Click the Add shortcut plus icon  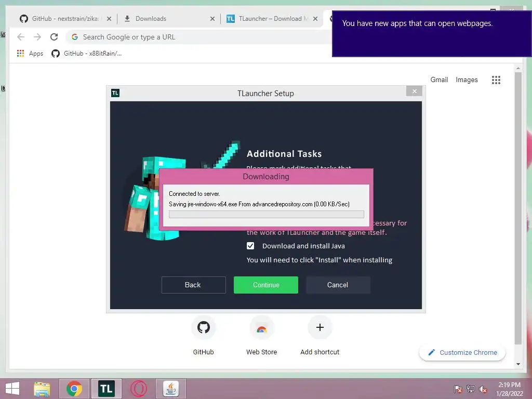[320, 327]
